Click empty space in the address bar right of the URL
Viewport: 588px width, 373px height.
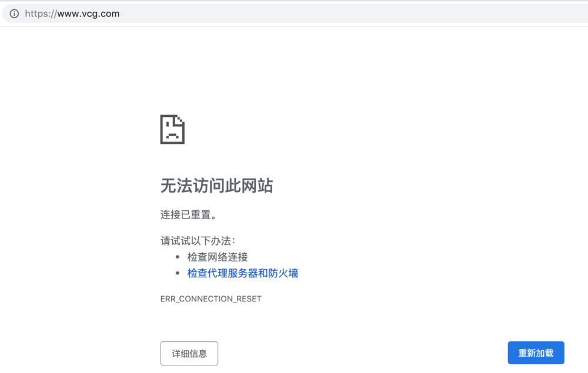338,14
